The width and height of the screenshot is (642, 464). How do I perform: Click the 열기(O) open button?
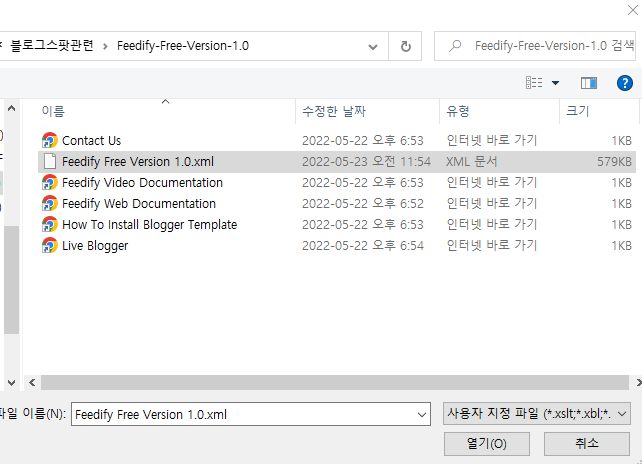487,444
